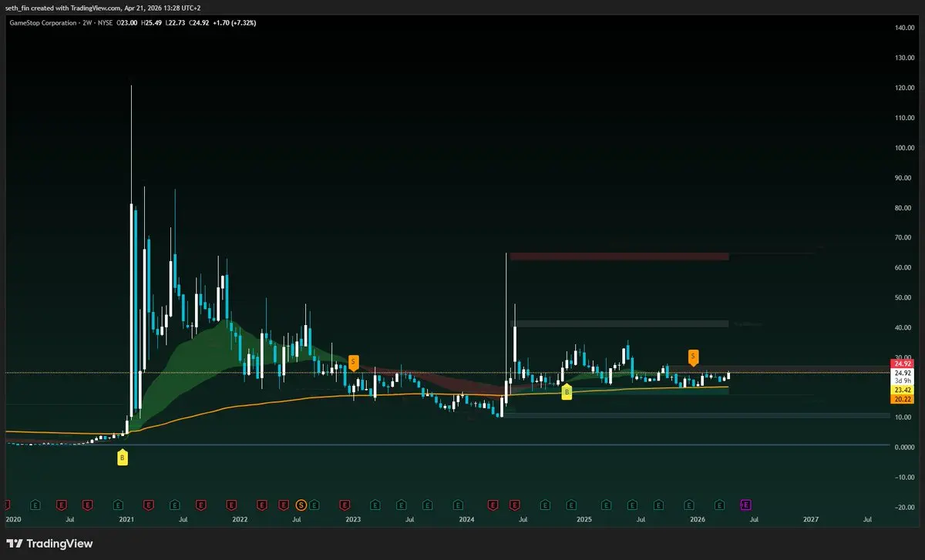Screen dimensions: 925x560
Task: Click the 2027 label on the time axis
Action: pos(811,520)
